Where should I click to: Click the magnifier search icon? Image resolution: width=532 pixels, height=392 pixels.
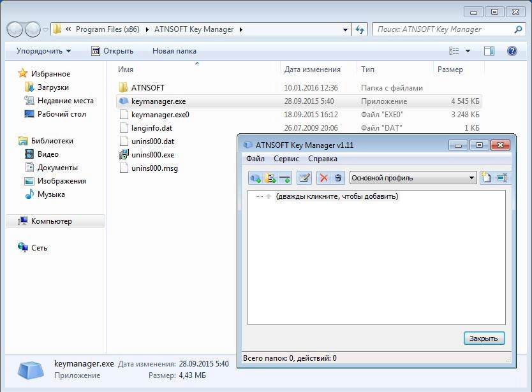pyautogui.click(x=518, y=29)
